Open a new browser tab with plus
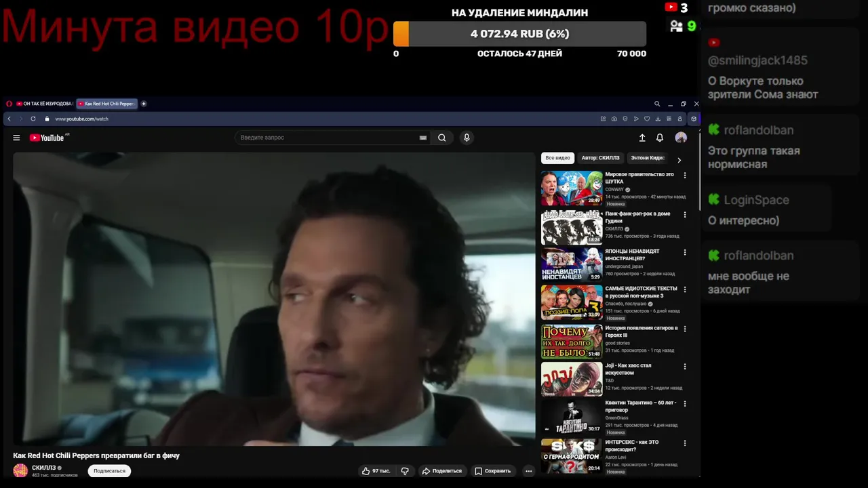 [144, 104]
